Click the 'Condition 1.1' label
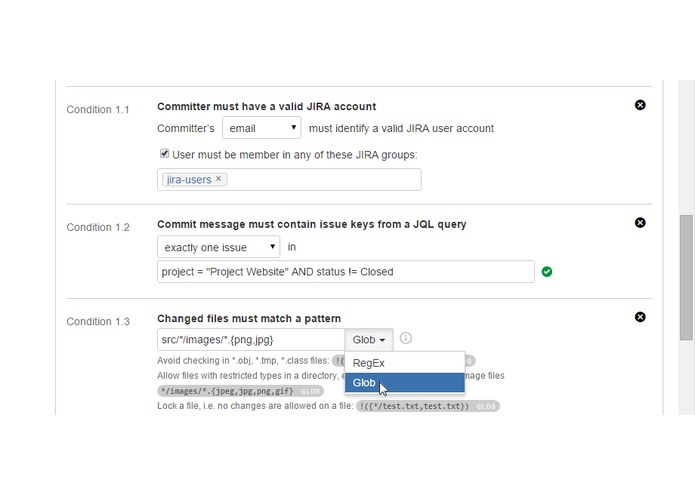Screen dimensions: 695x494 pyautogui.click(x=98, y=109)
